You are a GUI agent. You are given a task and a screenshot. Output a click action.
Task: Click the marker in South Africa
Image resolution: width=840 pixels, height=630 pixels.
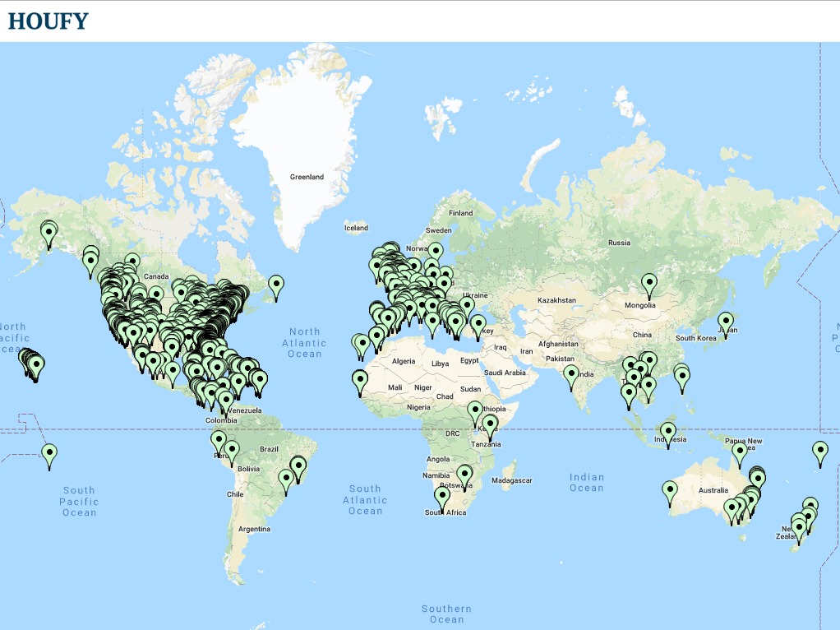point(442,498)
